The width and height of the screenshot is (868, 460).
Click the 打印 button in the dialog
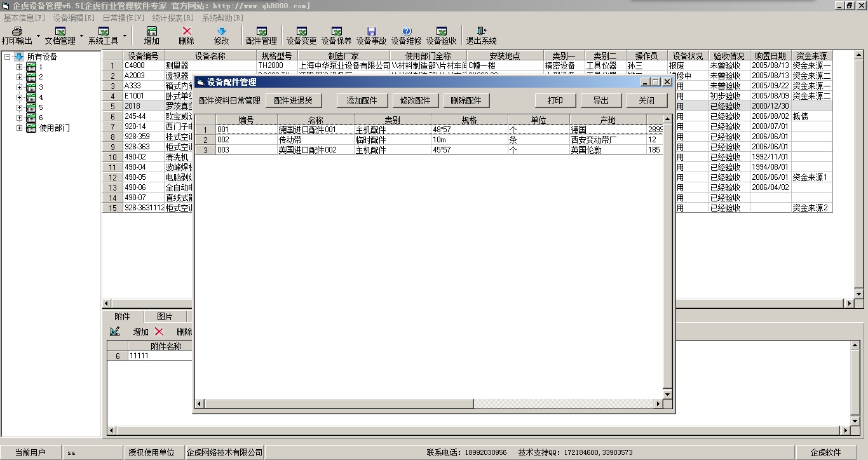click(x=555, y=100)
